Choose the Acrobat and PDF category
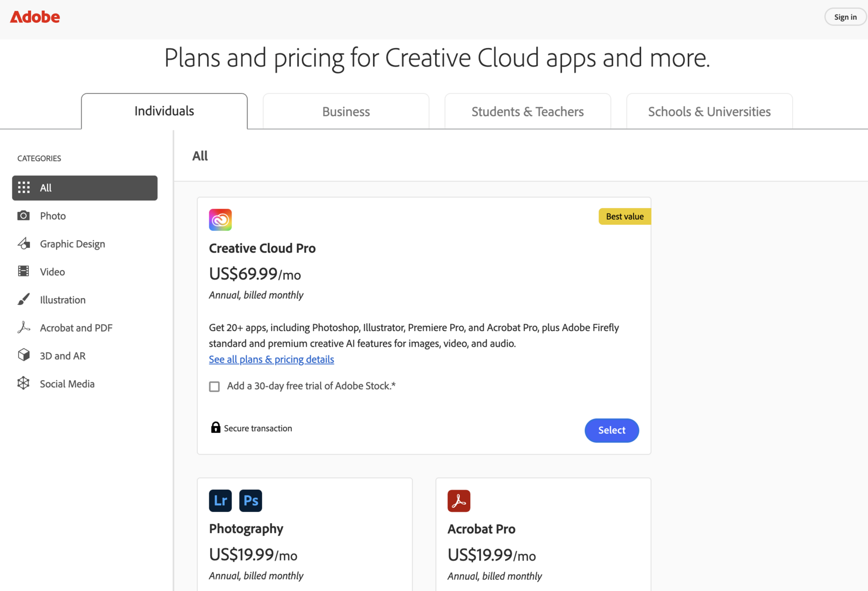868x591 pixels. coord(76,328)
